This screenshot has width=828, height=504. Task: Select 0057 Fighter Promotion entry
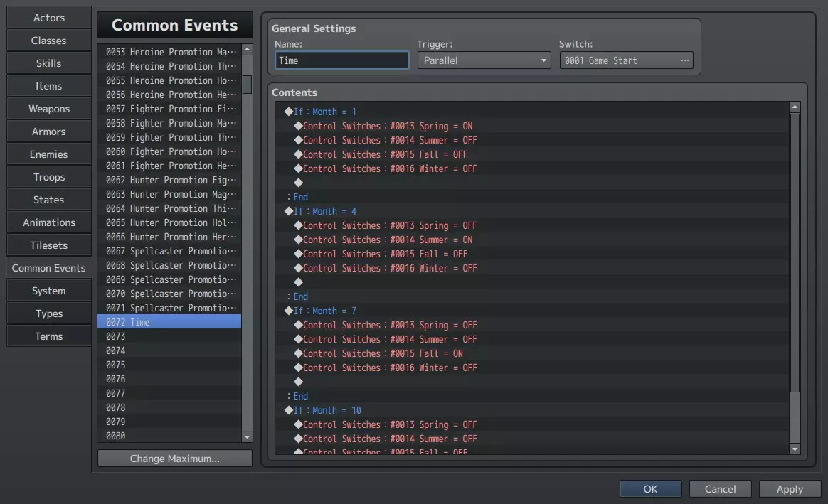click(169, 109)
